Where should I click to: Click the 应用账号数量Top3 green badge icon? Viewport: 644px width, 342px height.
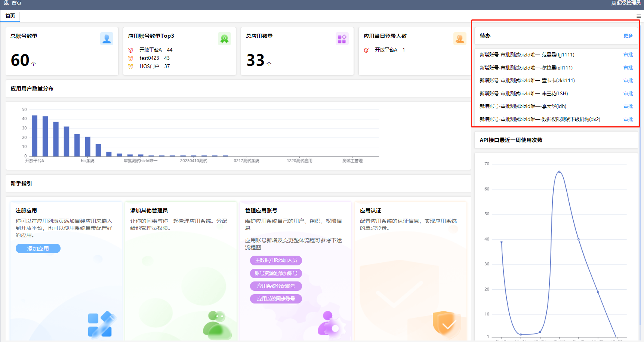pos(224,38)
